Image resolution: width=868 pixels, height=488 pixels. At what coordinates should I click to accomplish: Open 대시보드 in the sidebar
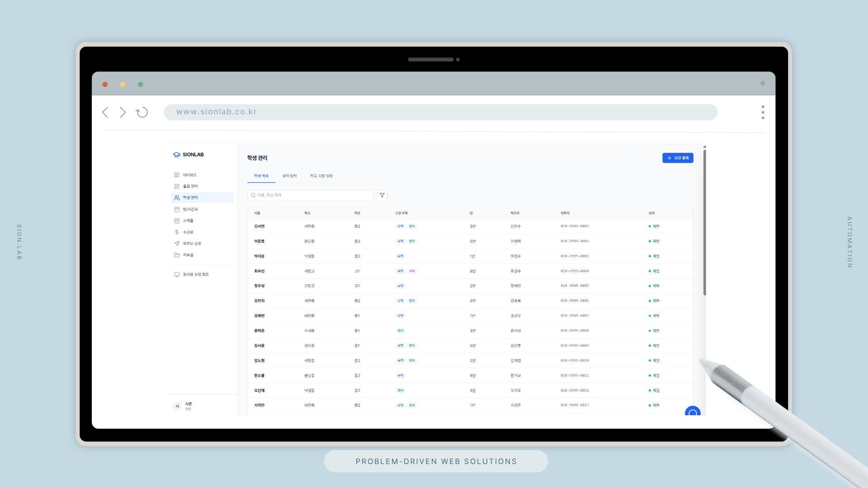[189, 175]
